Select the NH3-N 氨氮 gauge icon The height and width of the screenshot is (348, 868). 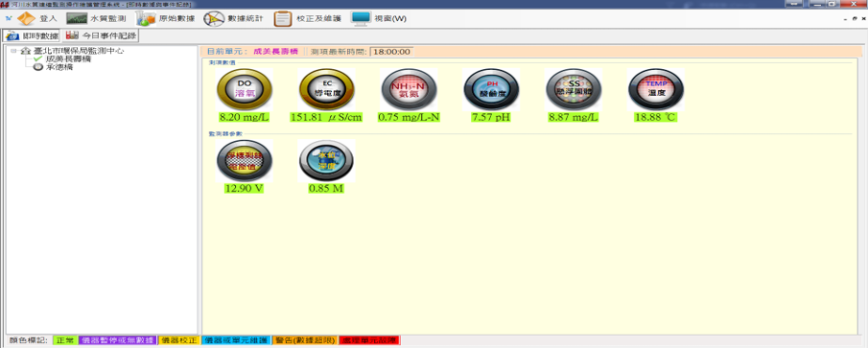point(410,90)
